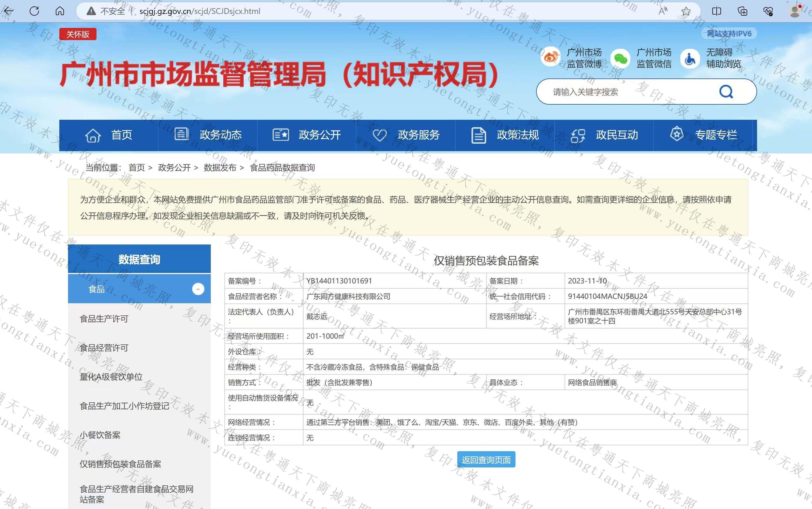Image resolution: width=812 pixels, height=509 pixels.
Task: Click filing date 2023-11-10
Action: pyautogui.click(x=587, y=281)
